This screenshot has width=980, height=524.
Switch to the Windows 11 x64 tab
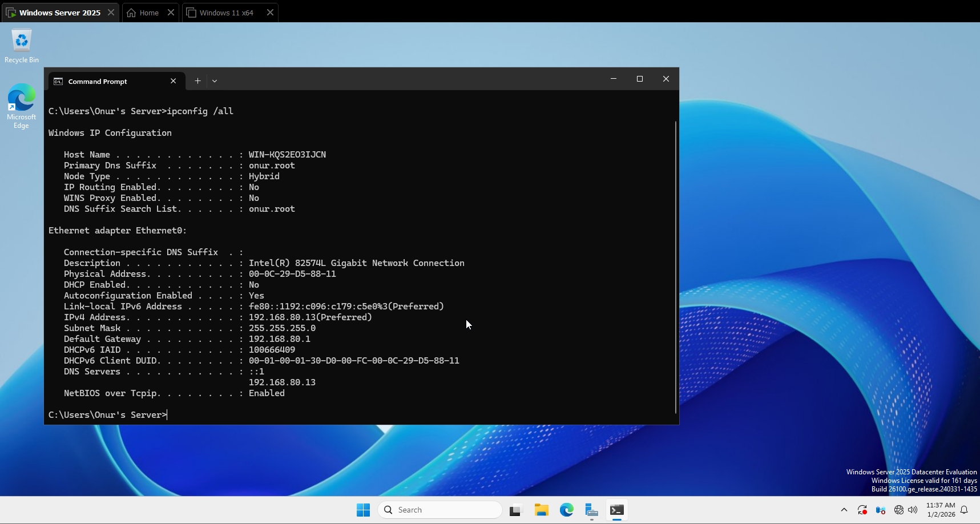coord(226,13)
